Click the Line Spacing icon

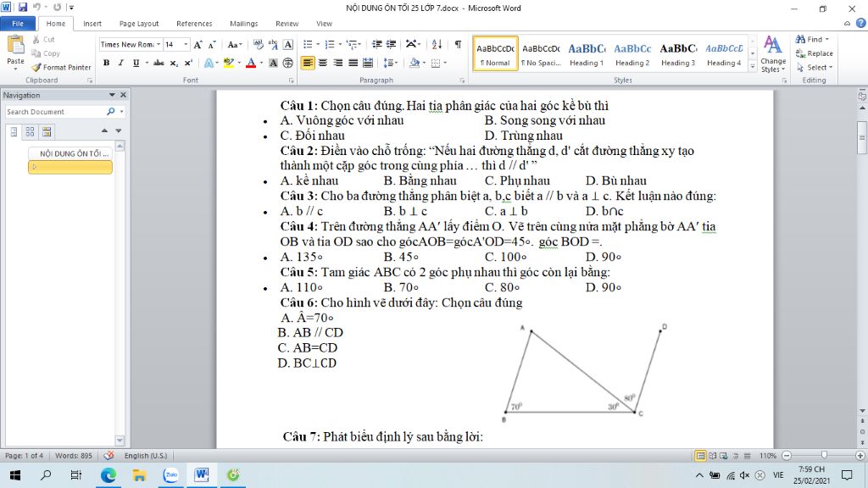point(388,63)
